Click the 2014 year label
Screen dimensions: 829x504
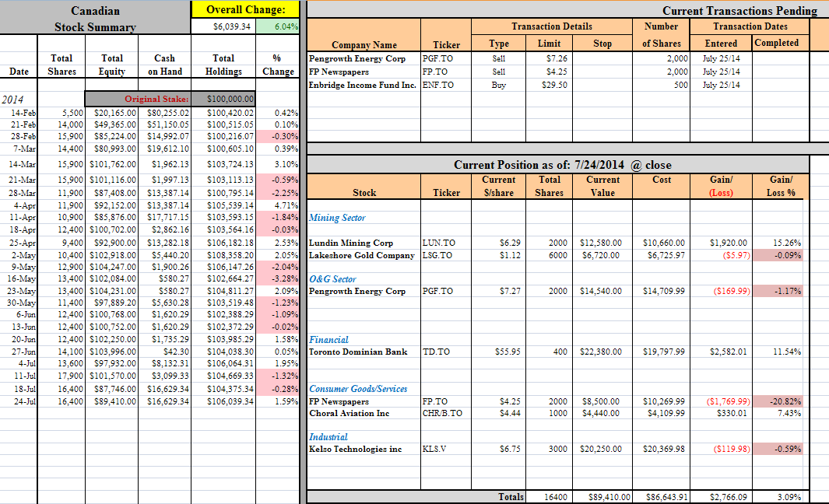[12, 100]
